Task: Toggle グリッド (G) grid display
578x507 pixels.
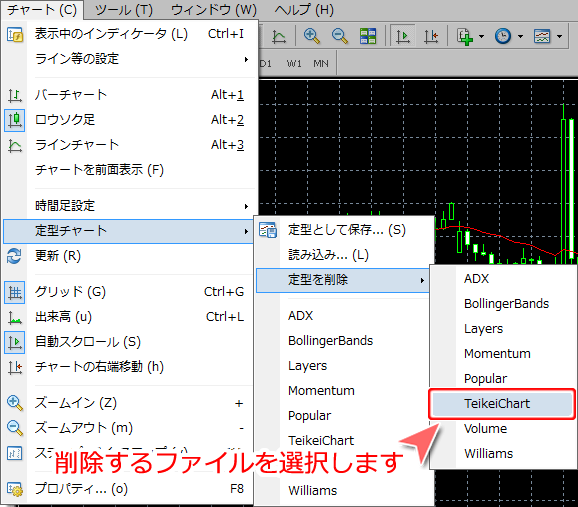Action: pos(128,292)
